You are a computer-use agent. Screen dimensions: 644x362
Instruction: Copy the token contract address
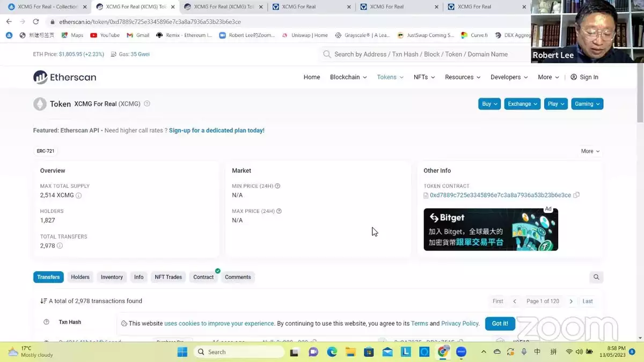[x=576, y=195]
